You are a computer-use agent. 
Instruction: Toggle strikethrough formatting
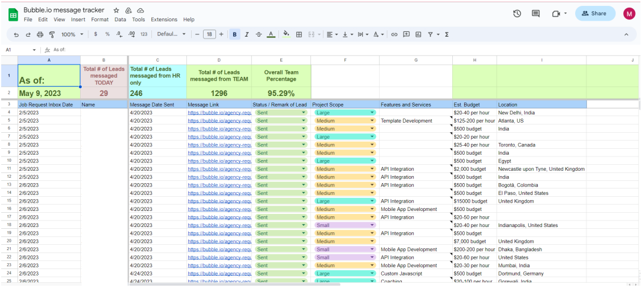tap(259, 34)
